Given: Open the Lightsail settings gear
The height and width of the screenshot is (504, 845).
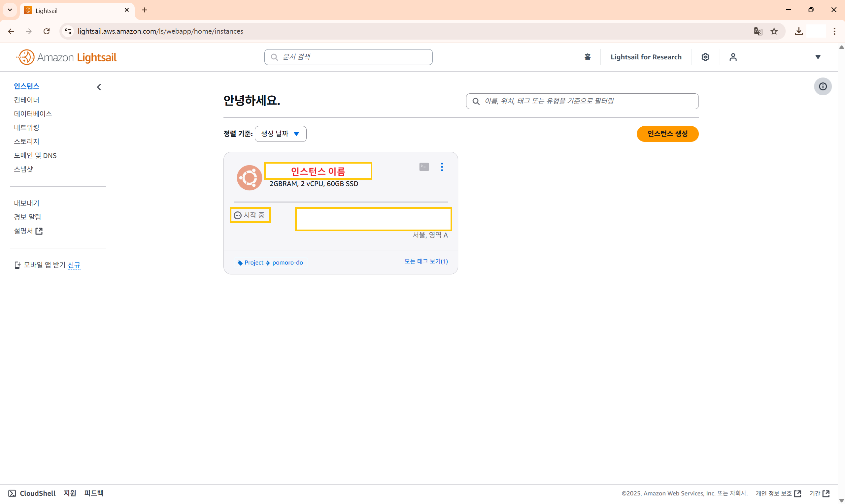Looking at the screenshot, I should (705, 57).
